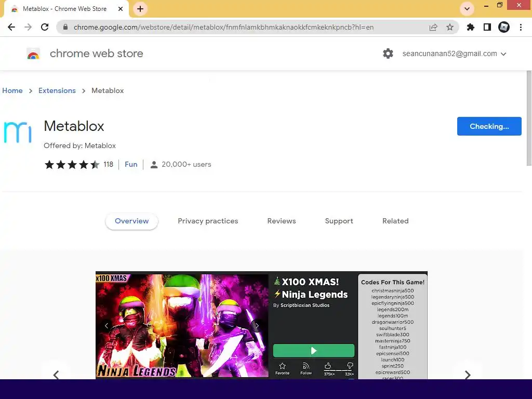Click the Chrome Web Store rainbow logo
The image size is (532, 399).
point(33,54)
